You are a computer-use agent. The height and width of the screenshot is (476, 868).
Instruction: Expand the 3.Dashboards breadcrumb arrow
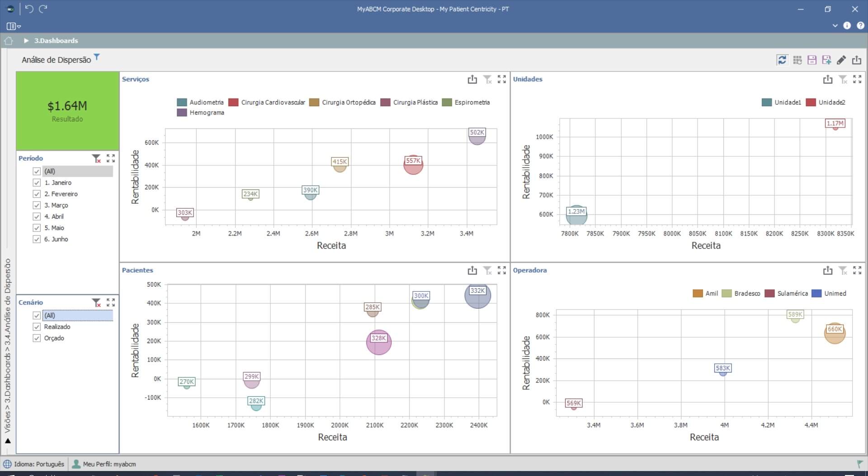(x=26, y=41)
